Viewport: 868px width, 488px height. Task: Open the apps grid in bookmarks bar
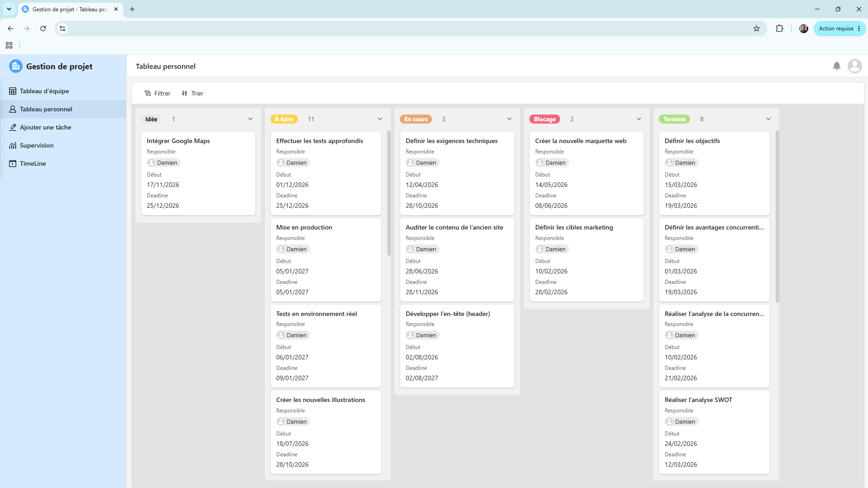[x=9, y=45]
